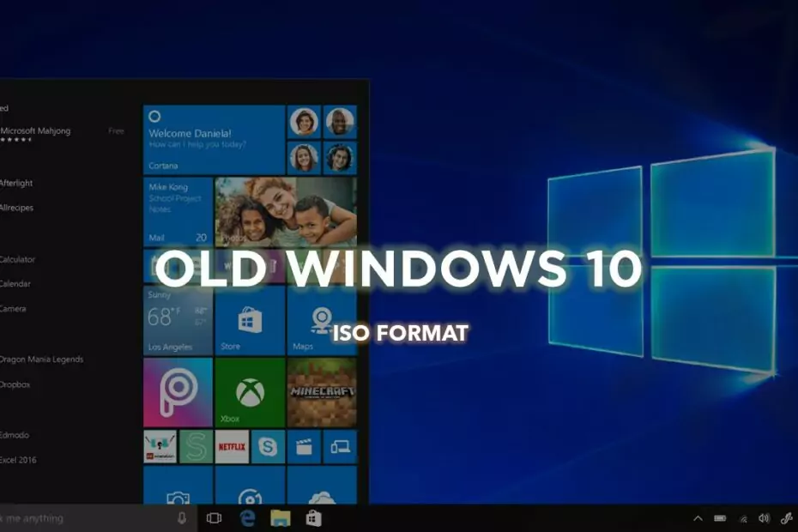Open network settings tray icon
798x532 pixels.
744,519
